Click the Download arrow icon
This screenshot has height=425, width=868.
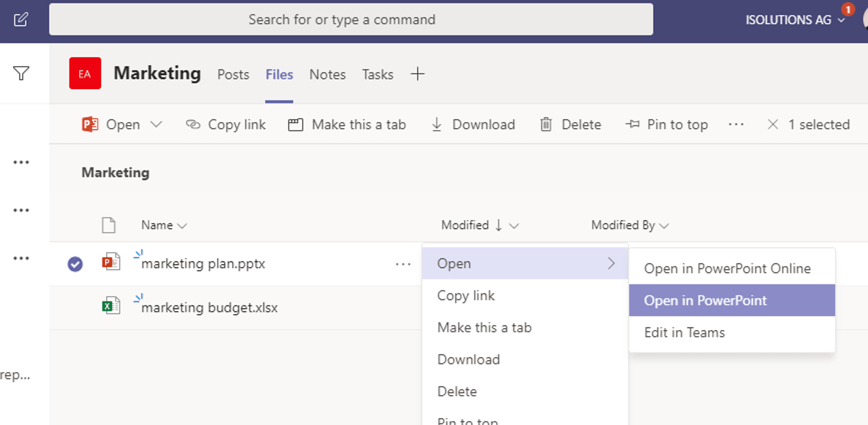pos(437,125)
